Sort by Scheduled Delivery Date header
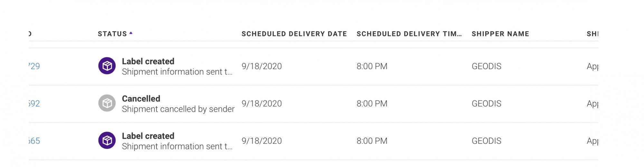Viewport: 644px width, 167px height. (294, 34)
